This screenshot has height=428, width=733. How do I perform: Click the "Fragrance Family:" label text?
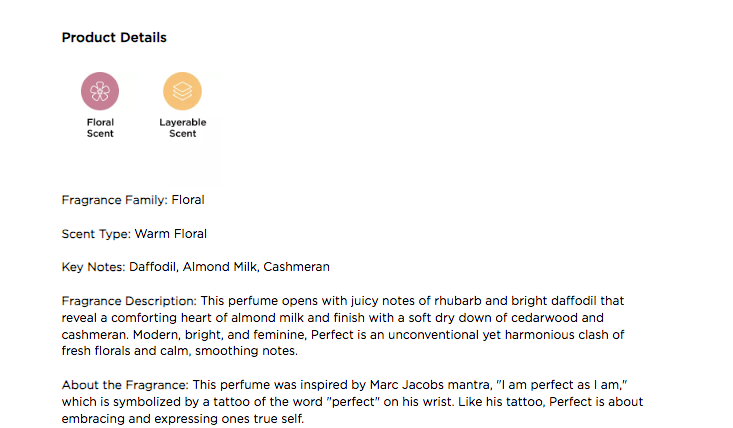click(x=115, y=200)
